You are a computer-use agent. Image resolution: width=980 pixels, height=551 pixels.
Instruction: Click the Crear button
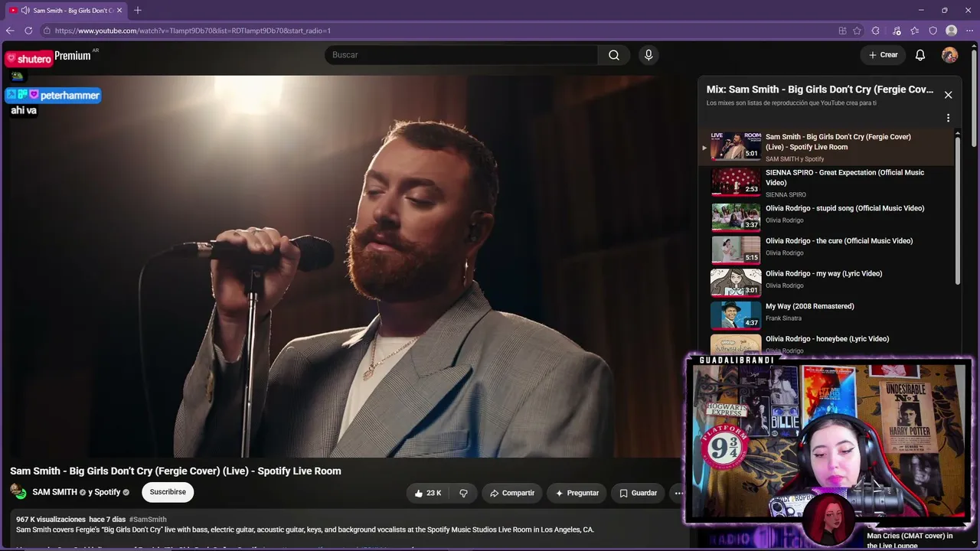(883, 55)
